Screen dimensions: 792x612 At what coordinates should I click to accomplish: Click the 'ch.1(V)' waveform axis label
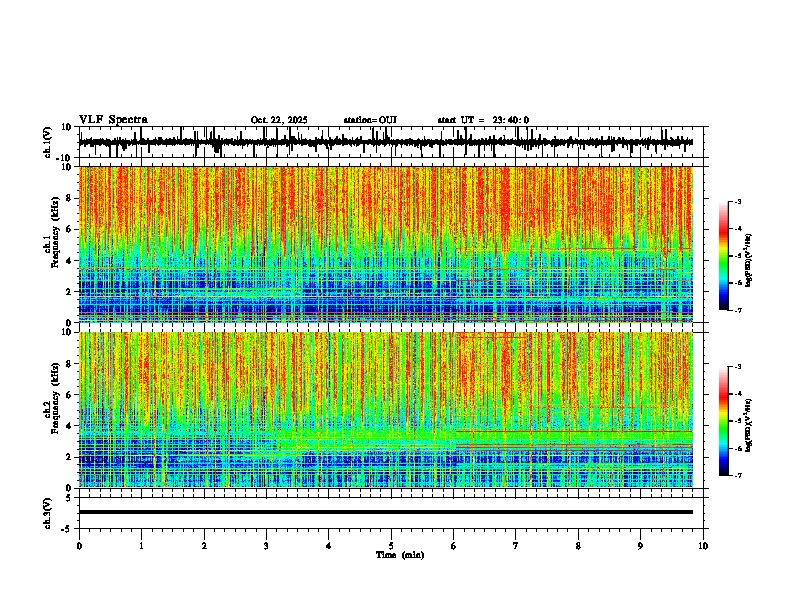click(x=48, y=142)
